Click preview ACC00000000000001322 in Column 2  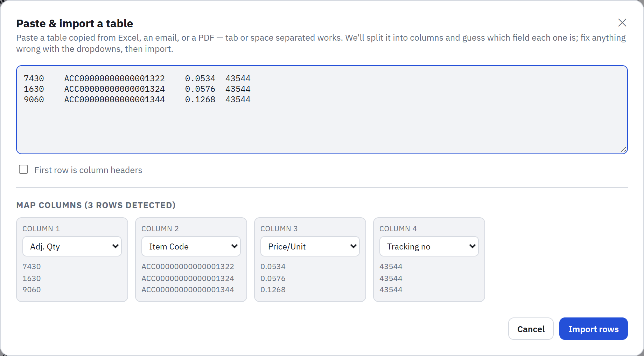tap(188, 267)
